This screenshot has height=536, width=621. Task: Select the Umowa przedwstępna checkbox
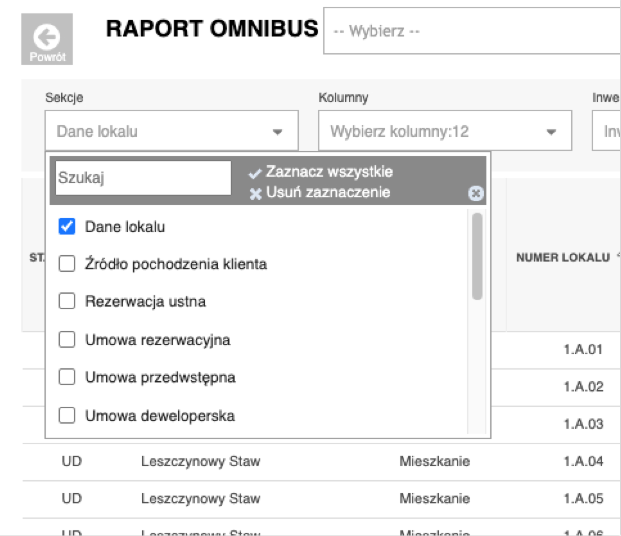[x=67, y=377]
